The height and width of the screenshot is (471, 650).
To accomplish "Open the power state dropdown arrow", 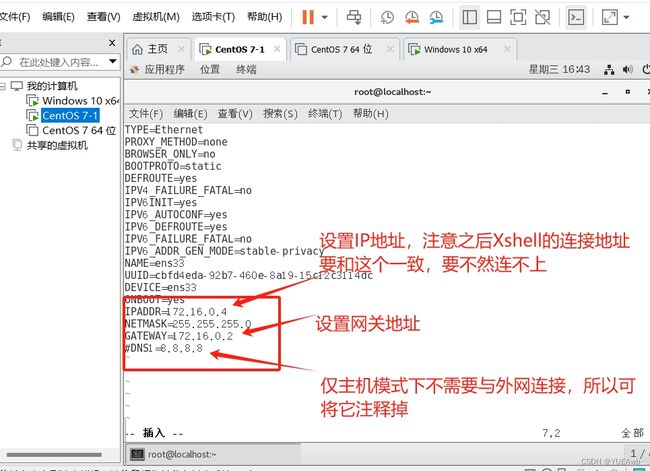I will [326, 17].
